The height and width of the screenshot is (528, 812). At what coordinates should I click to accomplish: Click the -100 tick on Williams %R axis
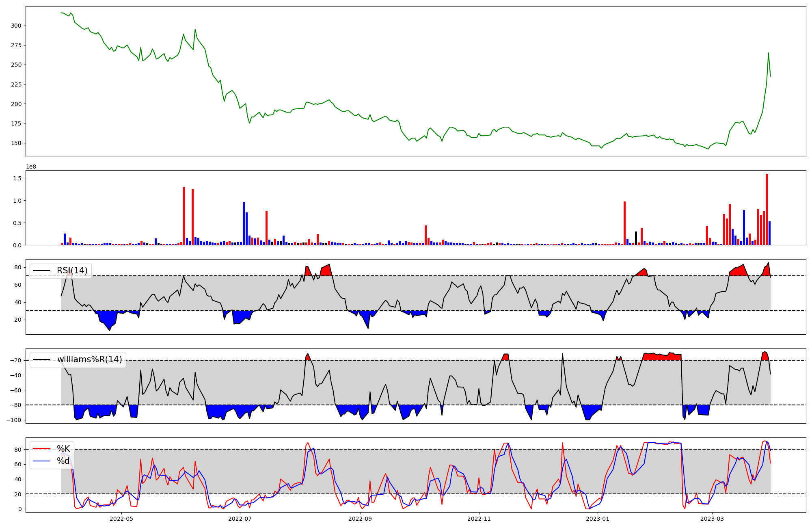pyautogui.click(x=15, y=420)
